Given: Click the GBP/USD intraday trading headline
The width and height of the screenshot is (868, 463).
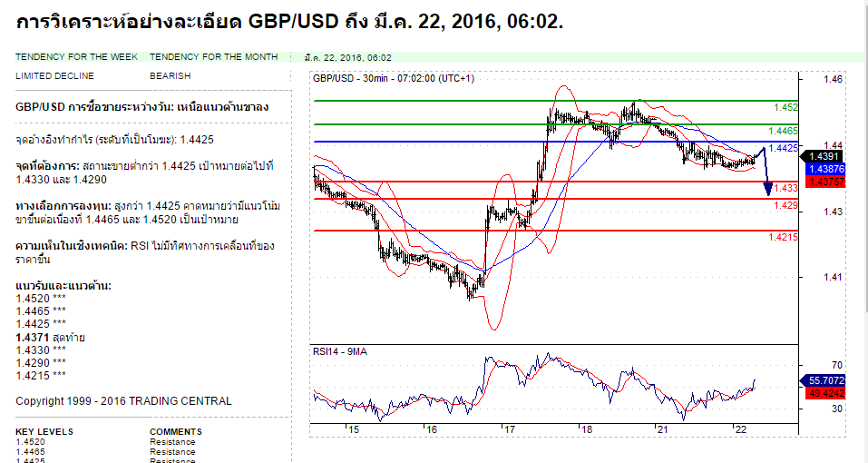Looking at the screenshot, I should [x=142, y=107].
